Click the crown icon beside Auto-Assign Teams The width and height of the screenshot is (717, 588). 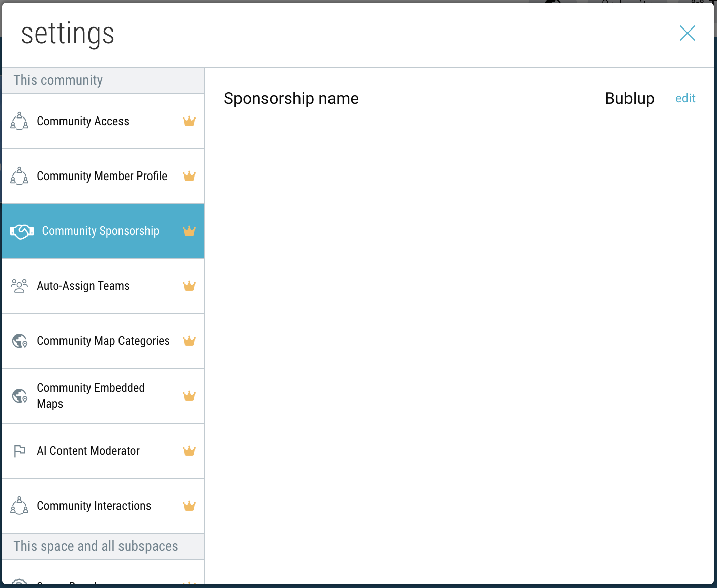pyautogui.click(x=189, y=286)
